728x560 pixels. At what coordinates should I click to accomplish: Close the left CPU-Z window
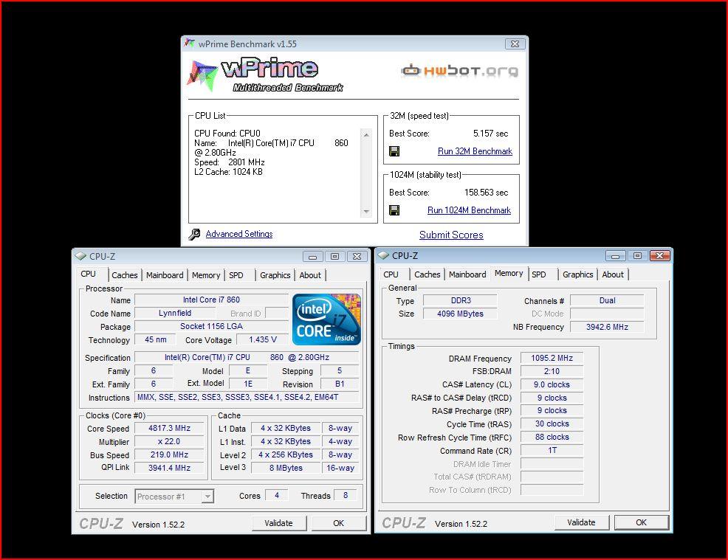point(357,256)
